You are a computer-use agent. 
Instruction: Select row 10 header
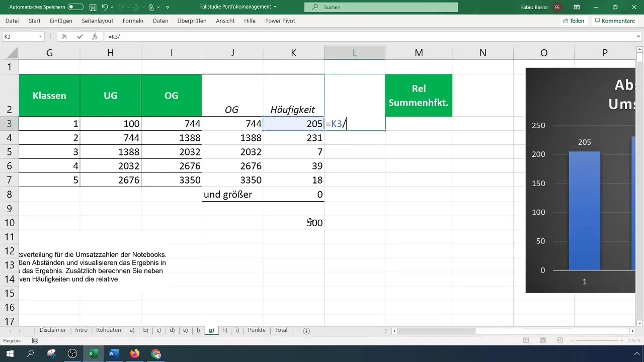(x=9, y=223)
